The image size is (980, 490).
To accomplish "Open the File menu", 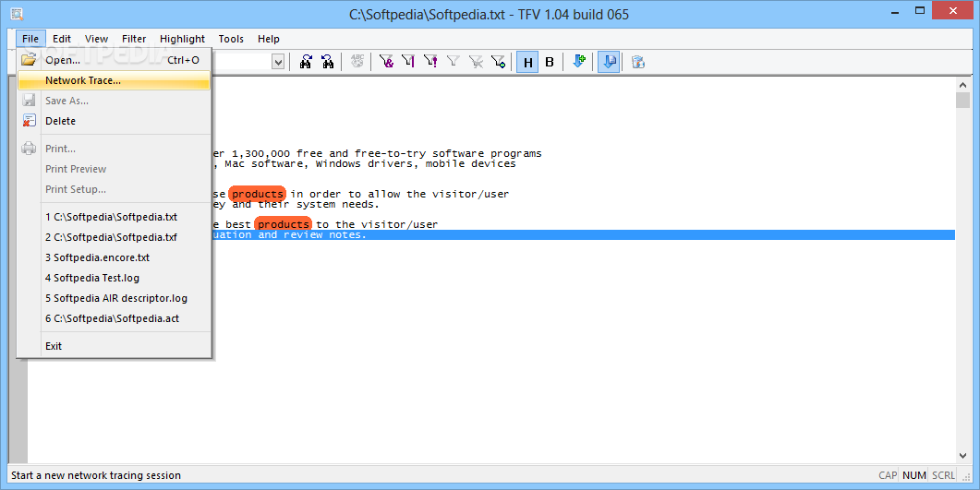I will click(30, 39).
